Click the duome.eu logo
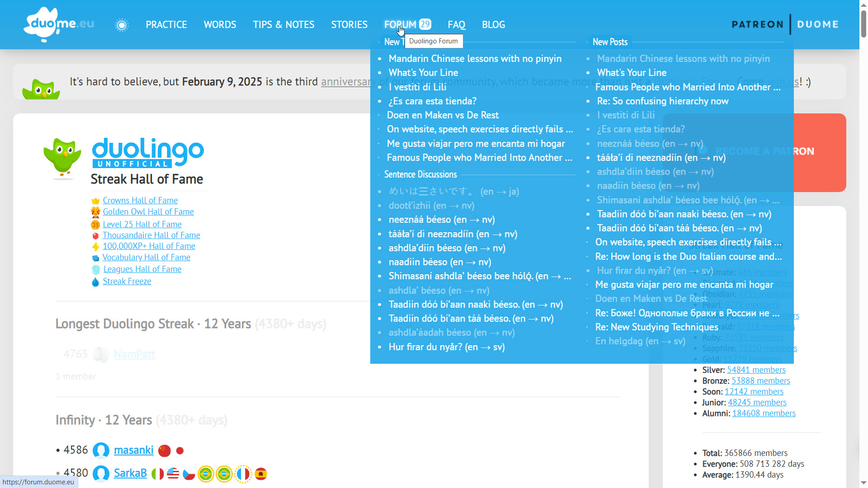Viewport: 868px width, 488px height. (x=59, y=24)
